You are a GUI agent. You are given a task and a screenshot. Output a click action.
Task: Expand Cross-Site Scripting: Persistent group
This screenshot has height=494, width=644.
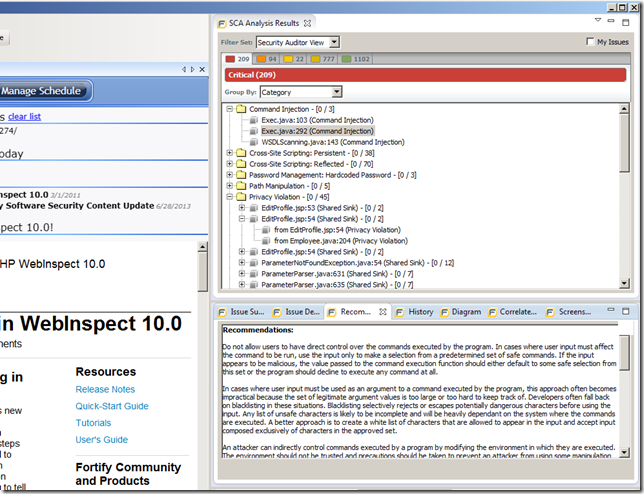pyautogui.click(x=230, y=153)
